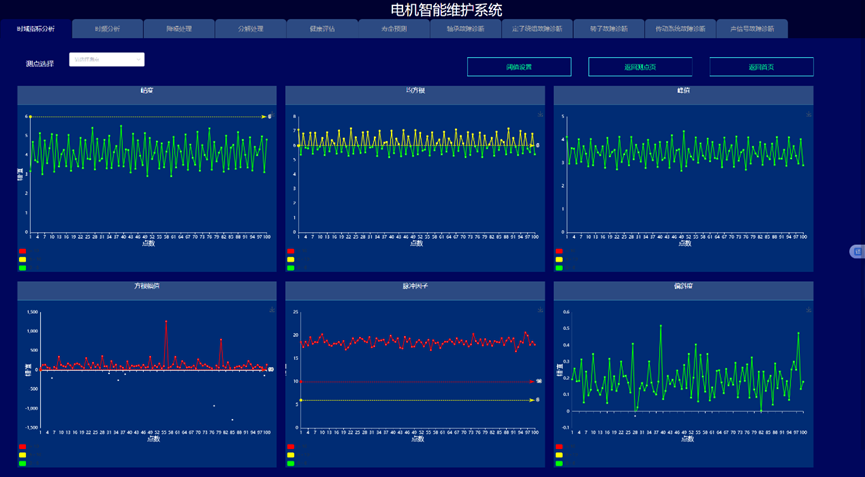
Task: Click the save-image icon on the 峭度 chart
Action: [273, 114]
